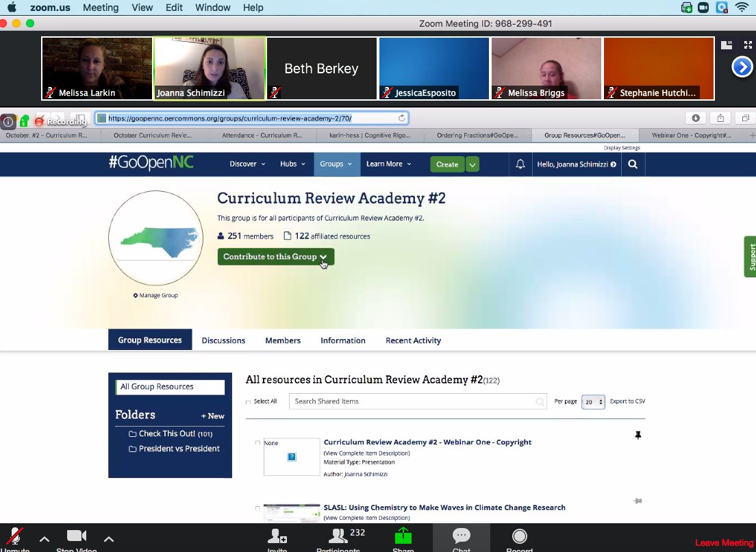This screenshot has width=756, height=552.
Task: Mute the microphone in Zoom
Action: 14,538
